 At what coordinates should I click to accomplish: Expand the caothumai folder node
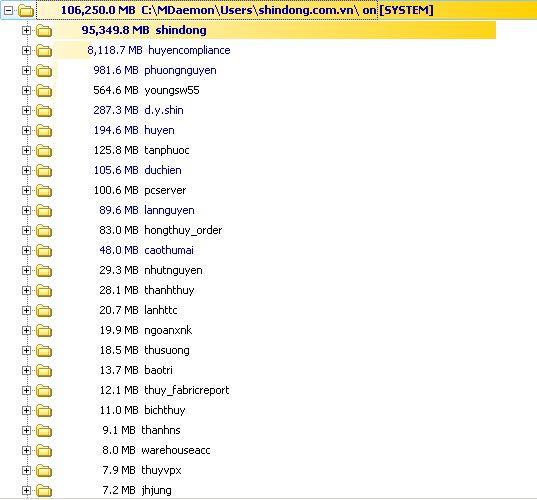[x=26, y=251]
